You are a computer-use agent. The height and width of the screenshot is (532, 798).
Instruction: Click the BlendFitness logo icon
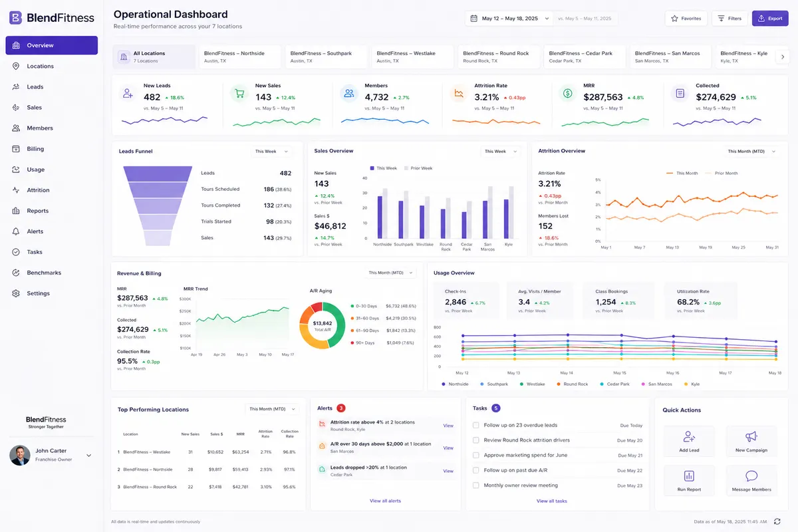(16, 18)
